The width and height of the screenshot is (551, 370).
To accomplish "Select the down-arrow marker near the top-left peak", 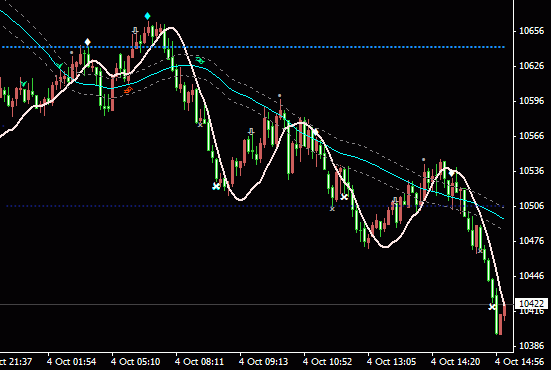I will pyautogui.click(x=135, y=31).
